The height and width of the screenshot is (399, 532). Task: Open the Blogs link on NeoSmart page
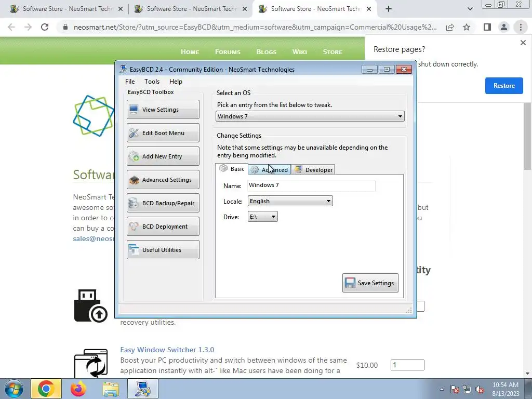(266, 51)
